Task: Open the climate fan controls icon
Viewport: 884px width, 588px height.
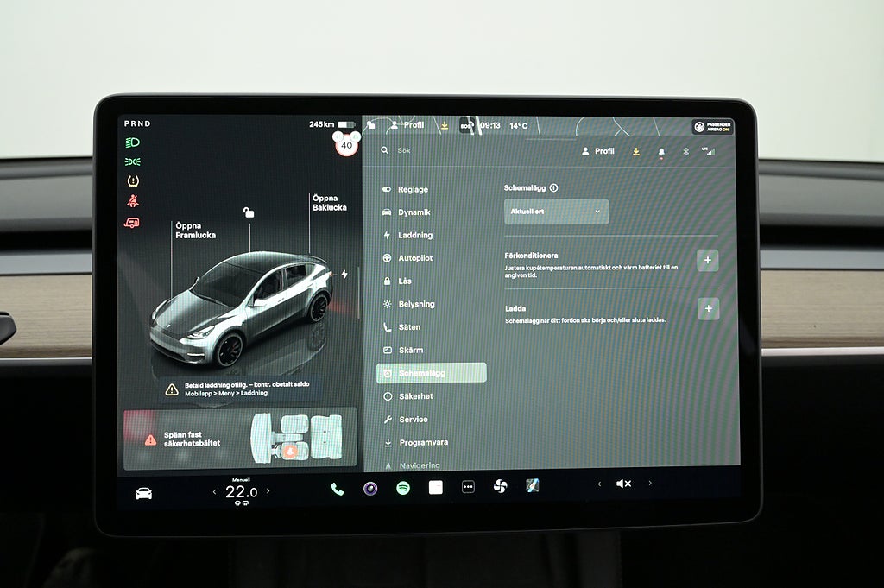Action: click(x=500, y=486)
